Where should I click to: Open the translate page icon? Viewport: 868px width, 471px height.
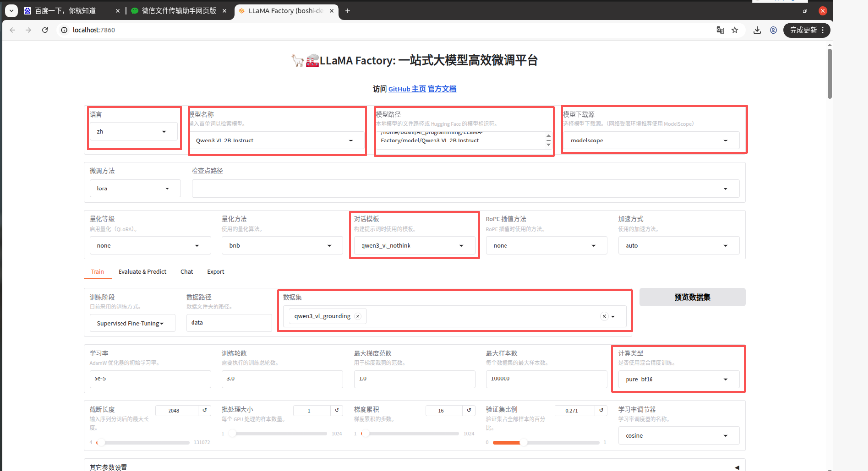pyautogui.click(x=720, y=30)
